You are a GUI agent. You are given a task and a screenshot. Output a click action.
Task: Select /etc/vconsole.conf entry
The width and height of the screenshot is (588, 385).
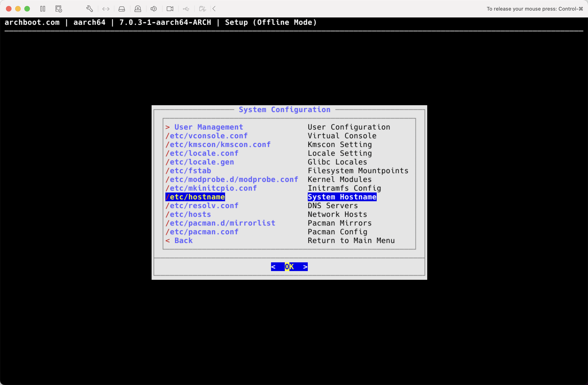tap(206, 136)
